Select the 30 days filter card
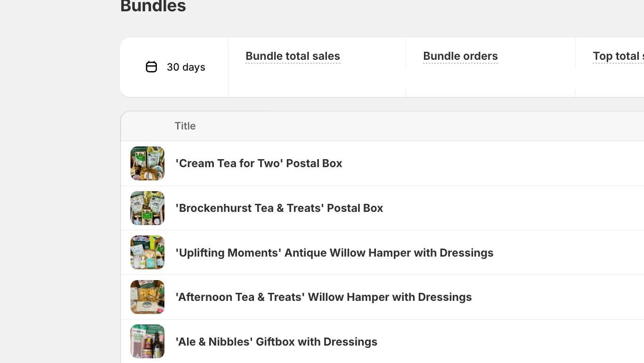Viewport: 644px width, 363px height. 174,67
